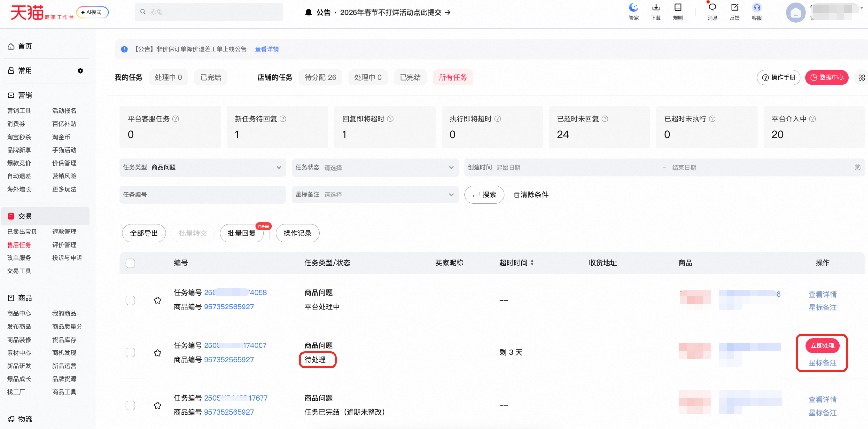The image size is (868, 429).
Task: Select the 所有任务 tab
Action: click(453, 78)
